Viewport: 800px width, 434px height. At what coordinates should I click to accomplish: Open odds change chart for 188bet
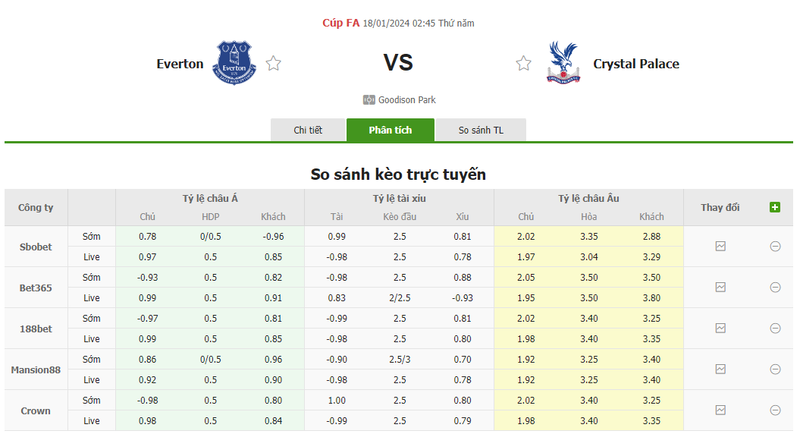pos(720,328)
